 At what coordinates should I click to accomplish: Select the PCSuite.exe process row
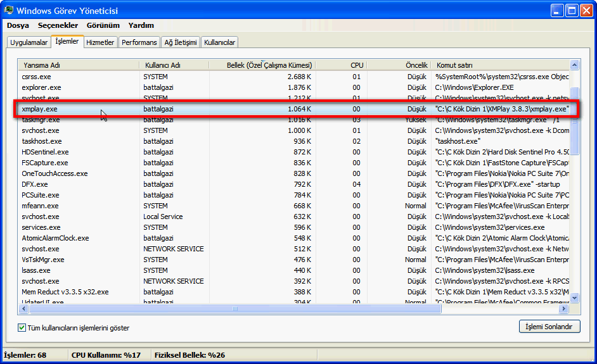pos(294,195)
